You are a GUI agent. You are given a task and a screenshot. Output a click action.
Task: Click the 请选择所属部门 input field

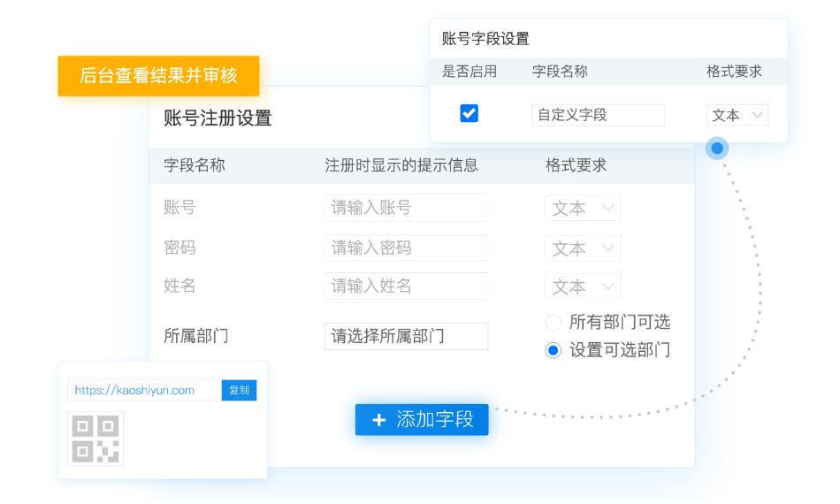406,336
